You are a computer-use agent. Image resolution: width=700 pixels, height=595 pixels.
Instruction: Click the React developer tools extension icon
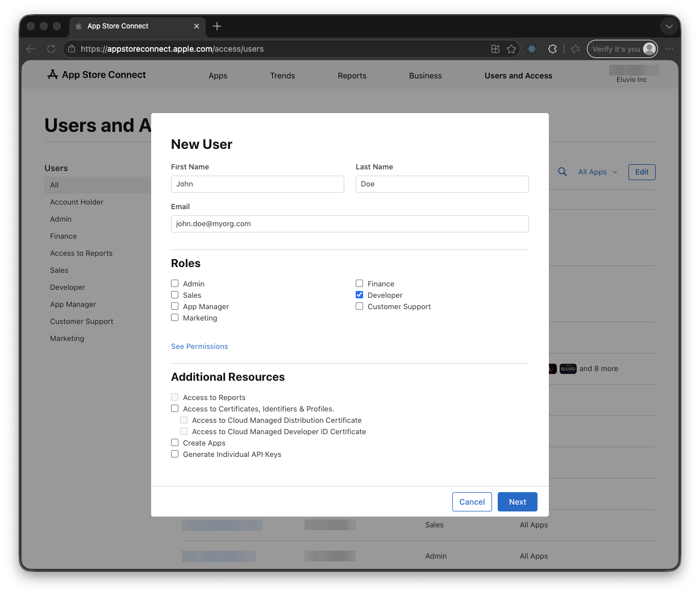(532, 49)
